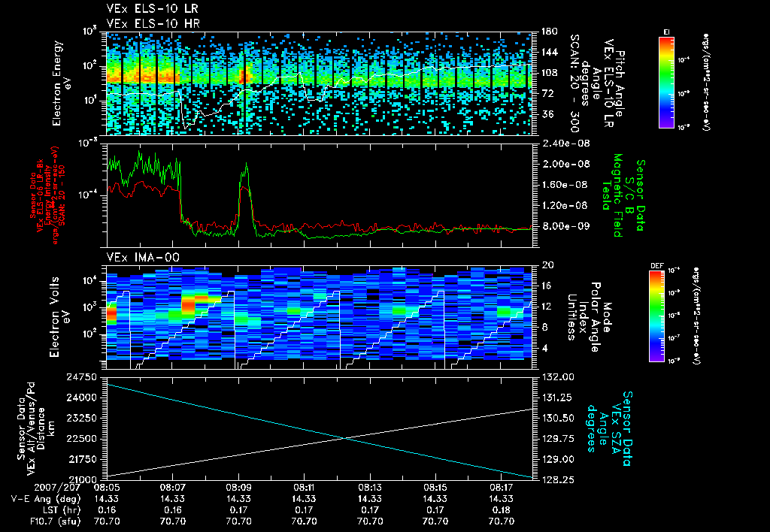Click the magnetic field tick 2.40e-08
Viewport: 770px width, 532px height.
coord(565,144)
